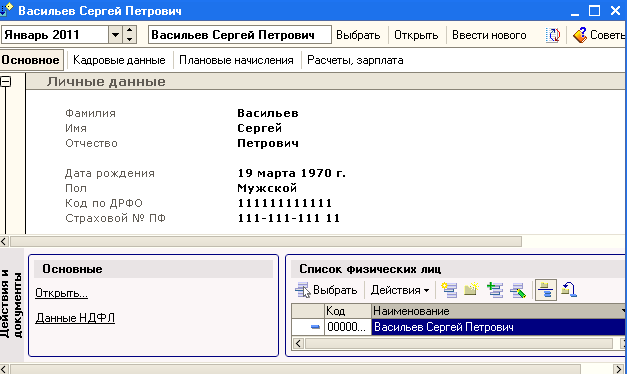Image resolution: width=627 pixels, height=374 pixels.
Task: Click the Список физических лиц header
Action: coord(458,269)
